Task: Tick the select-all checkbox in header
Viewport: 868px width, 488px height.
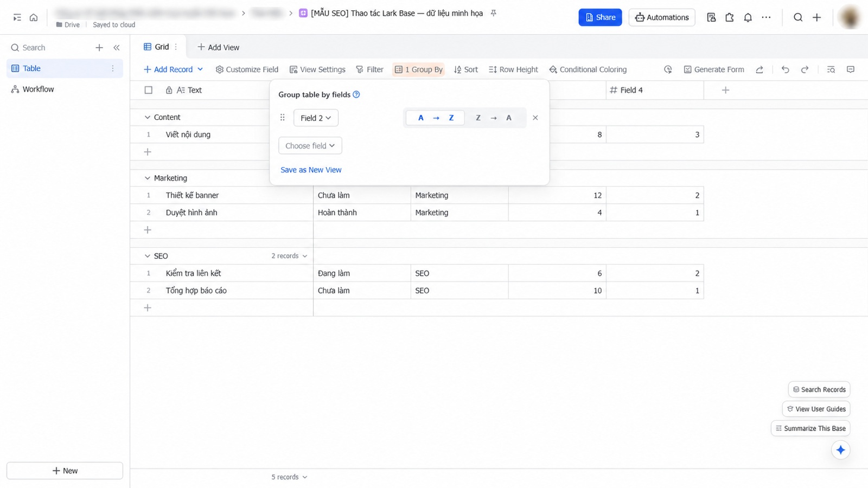Action: 148,90
